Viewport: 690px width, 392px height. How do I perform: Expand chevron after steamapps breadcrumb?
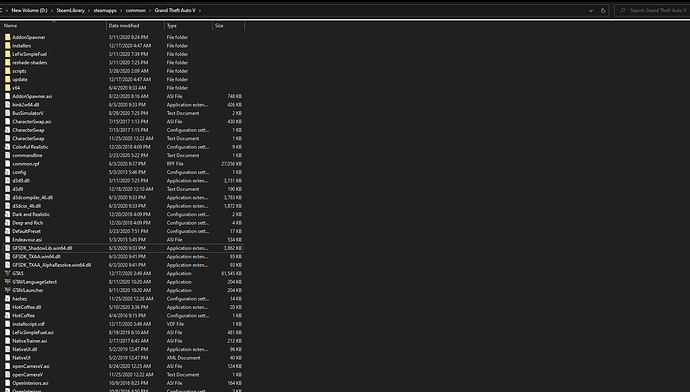click(121, 11)
